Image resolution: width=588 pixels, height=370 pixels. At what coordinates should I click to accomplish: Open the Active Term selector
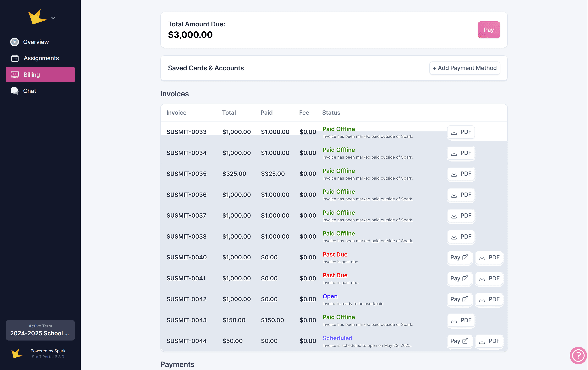pos(40,330)
